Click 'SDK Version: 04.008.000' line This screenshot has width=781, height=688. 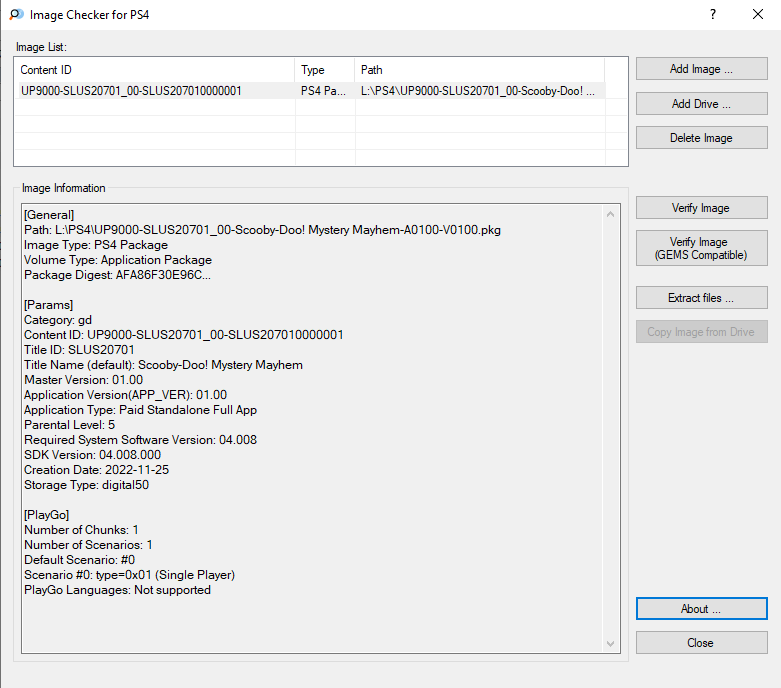92,454
